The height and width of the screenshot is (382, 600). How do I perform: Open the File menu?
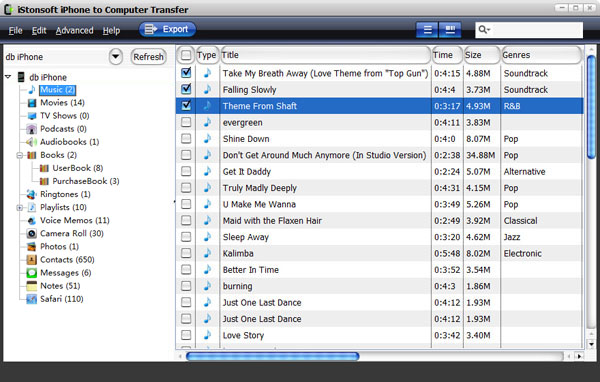tap(15, 30)
